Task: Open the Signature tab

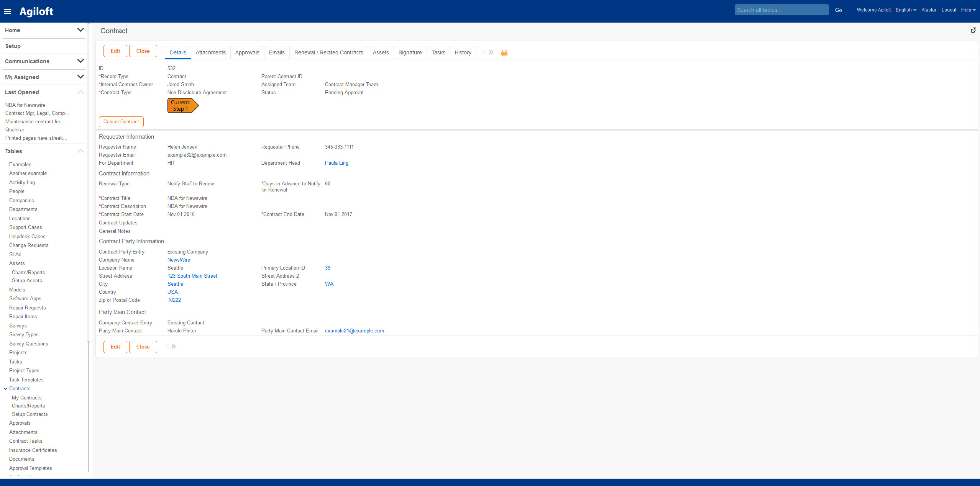Action: click(x=410, y=52)
